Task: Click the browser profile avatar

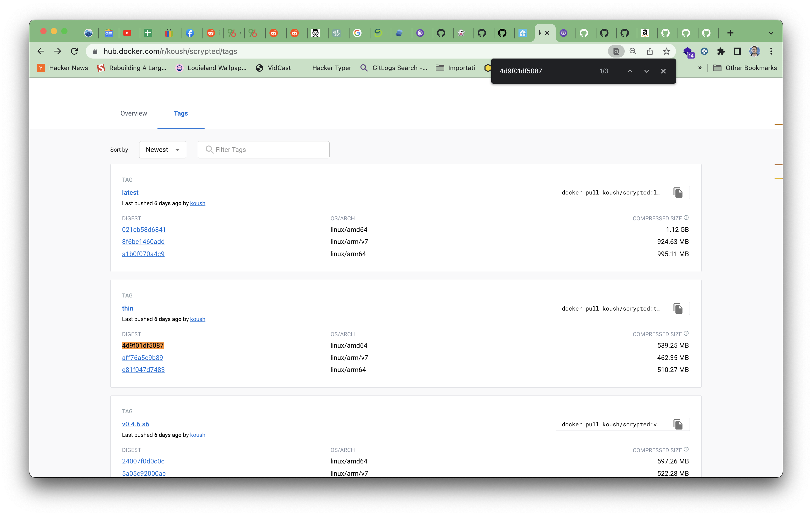Action: point(754,51)
